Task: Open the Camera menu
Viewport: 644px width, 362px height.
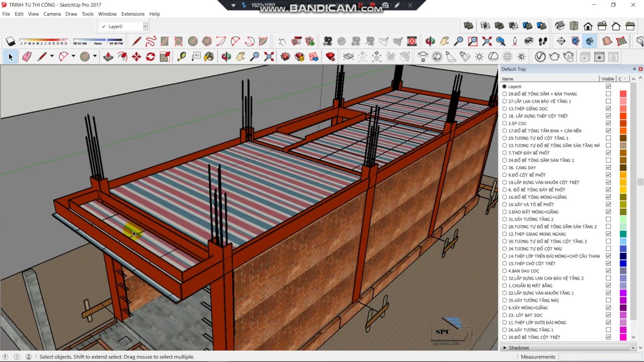Action: click(52, 14)
